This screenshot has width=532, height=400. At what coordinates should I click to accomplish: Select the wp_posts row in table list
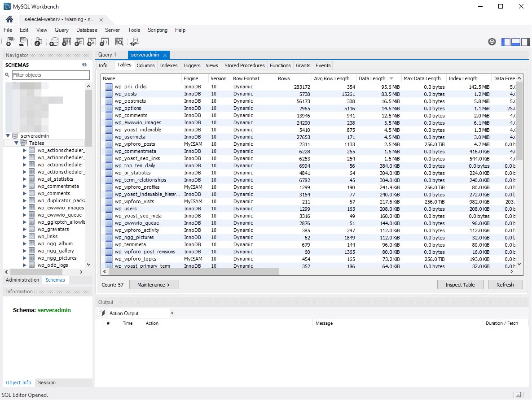(309, 94)
